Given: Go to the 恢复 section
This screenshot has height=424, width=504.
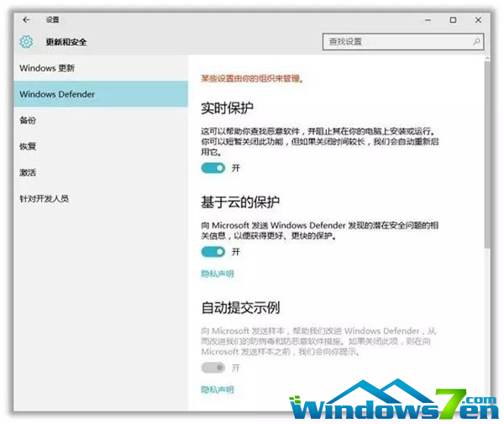Looking at the screenshot, I should [101, 146].
